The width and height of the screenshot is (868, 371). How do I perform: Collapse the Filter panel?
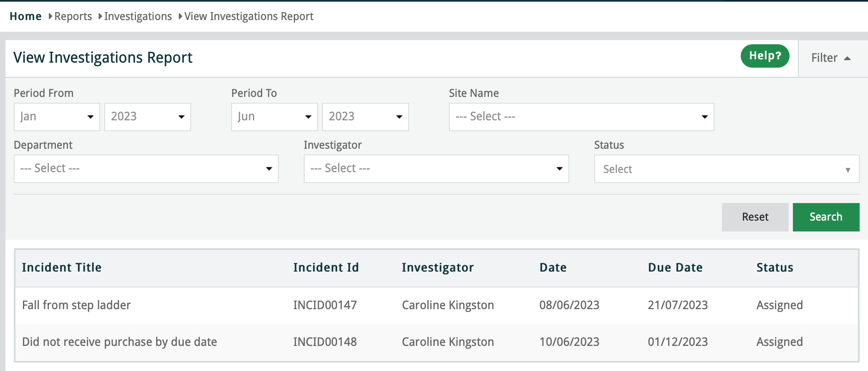[830, 58]
